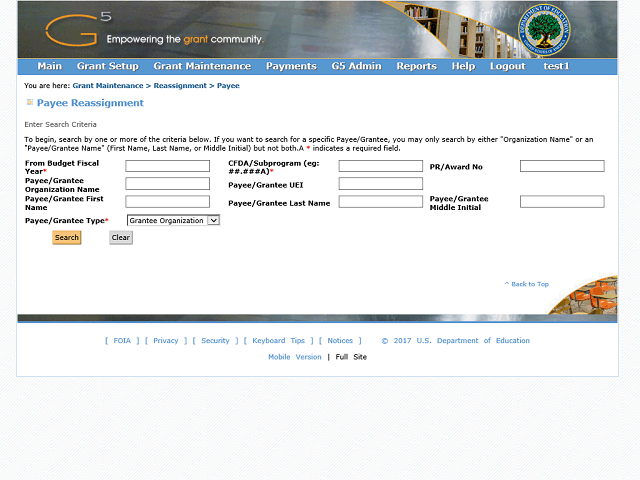Focus the PR/Award No input field

pos(562,166)
